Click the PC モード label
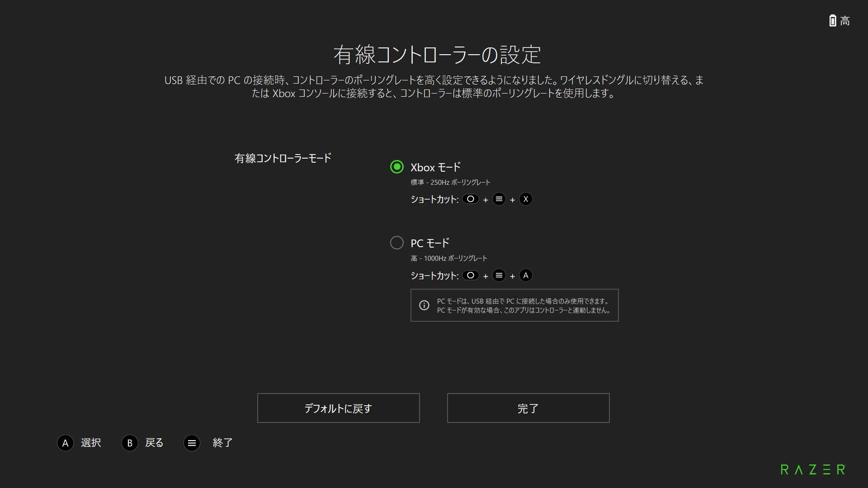The width and height of the screenshot is (868, 488). (x=430, y=243)
